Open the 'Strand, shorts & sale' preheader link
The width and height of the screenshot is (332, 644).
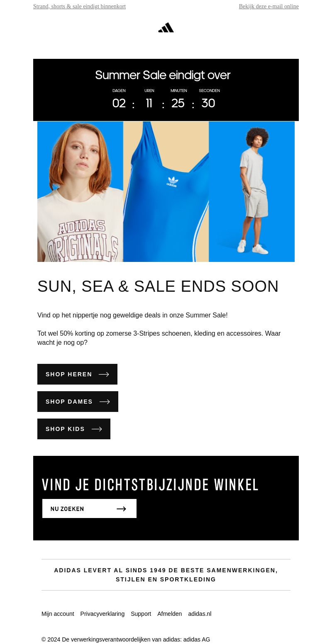79,7
